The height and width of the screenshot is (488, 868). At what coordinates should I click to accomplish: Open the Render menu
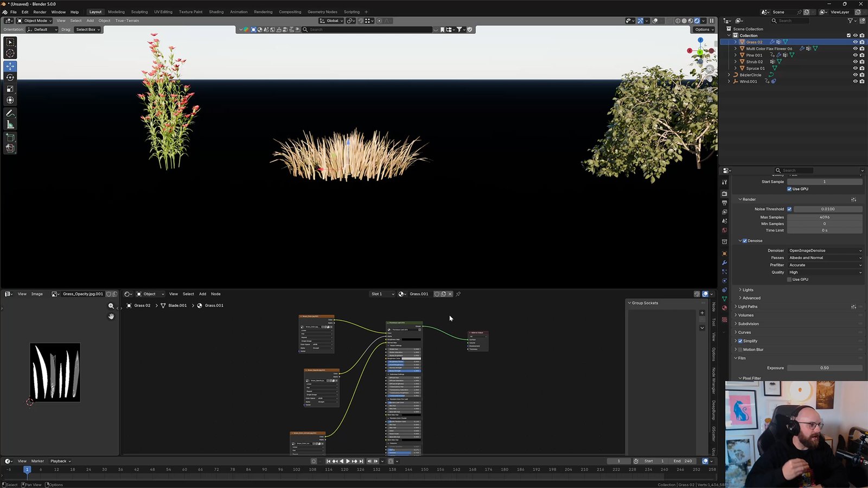[x=40, y=12]
